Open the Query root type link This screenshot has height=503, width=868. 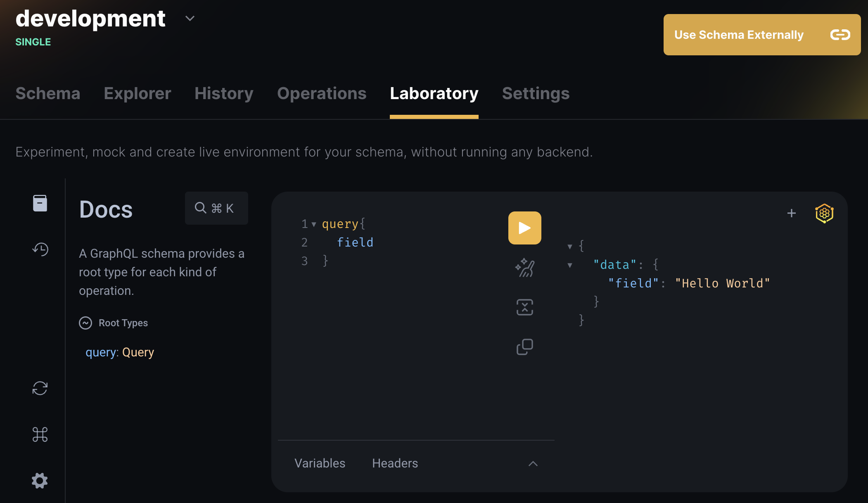(x=138, y=352)
